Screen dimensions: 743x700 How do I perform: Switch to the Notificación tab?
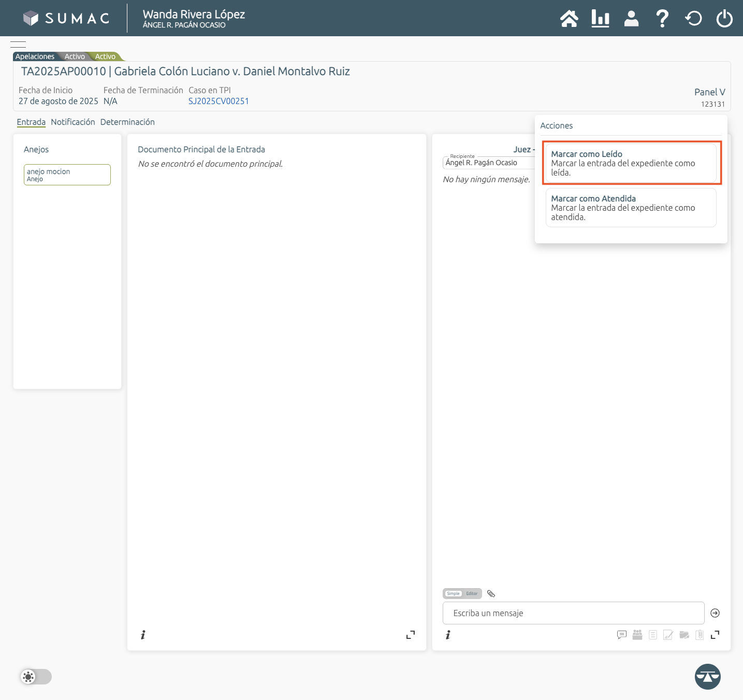pyautogui.click(x=73, y=122)
